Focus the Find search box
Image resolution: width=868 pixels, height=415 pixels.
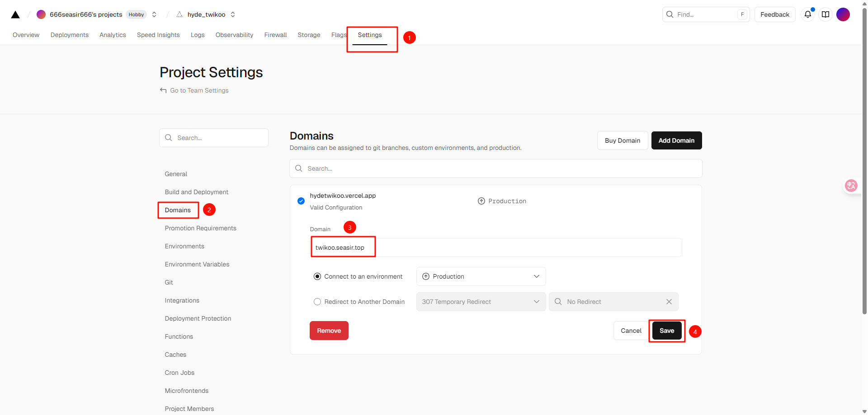pyautogui.click(x=706, y=14)
